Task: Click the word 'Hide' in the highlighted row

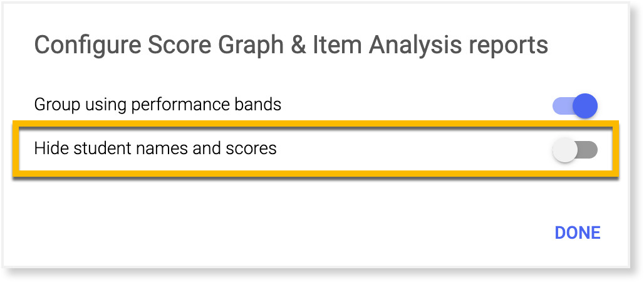Action: pyautogui.click(x=49, y=149)
